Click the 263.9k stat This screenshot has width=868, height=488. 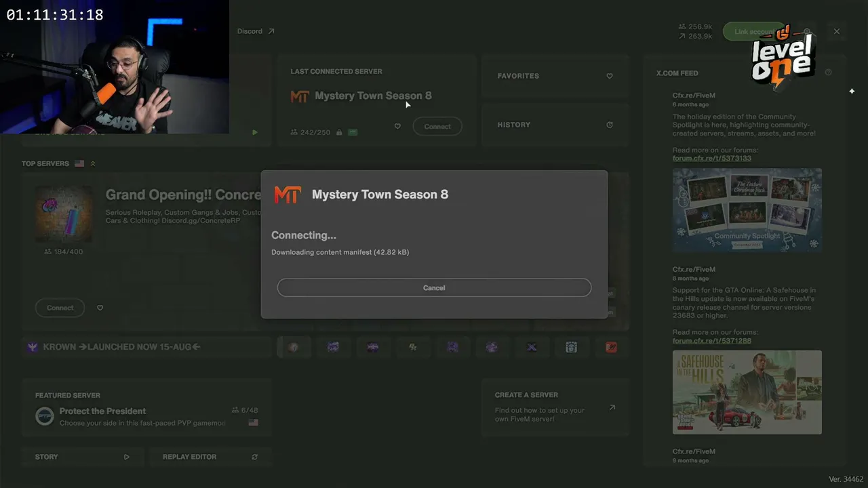click(x=696, y=36)
